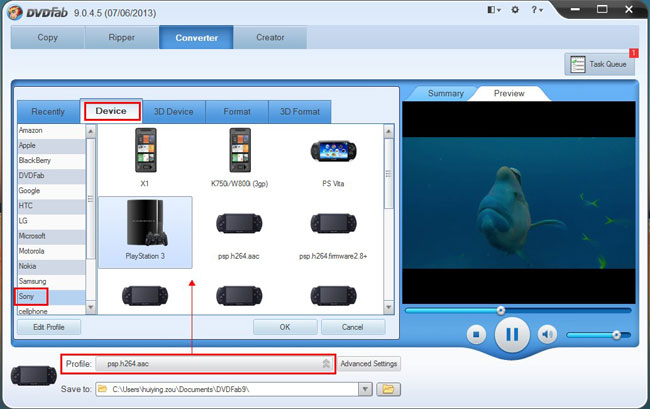Open the help question mark menu
This screenshot has height=409, width=650.
536,10
